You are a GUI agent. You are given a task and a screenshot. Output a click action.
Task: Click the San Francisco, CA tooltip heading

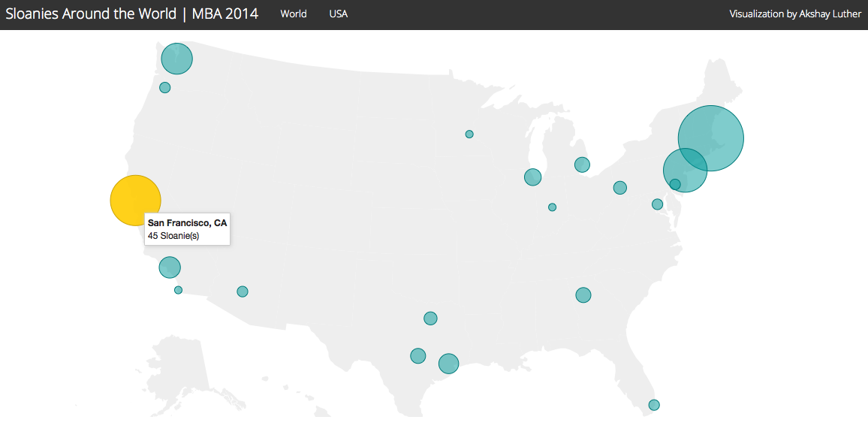pos(187,223)
